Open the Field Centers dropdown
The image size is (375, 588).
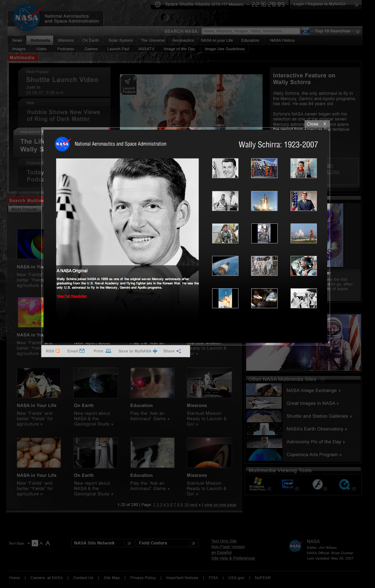(x=167, y=543)
